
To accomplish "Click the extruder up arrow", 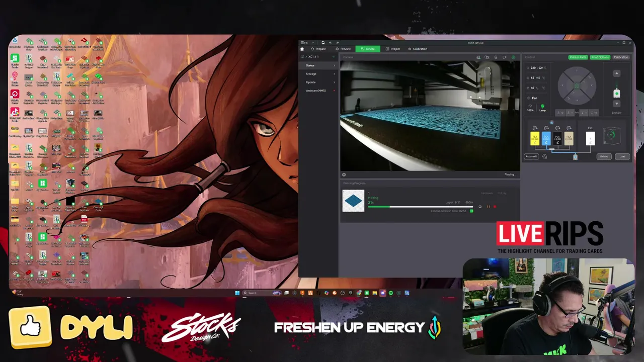I will [x=616, y=73].
